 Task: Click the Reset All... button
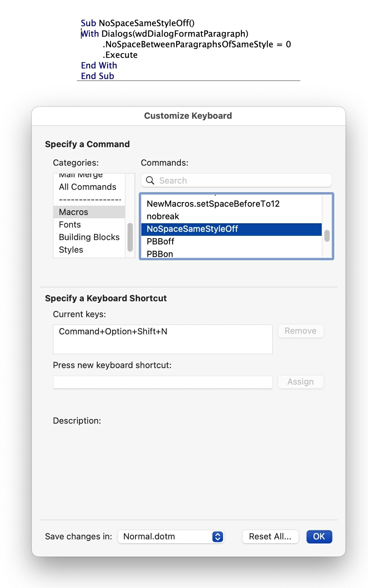[x=270, y=536]
